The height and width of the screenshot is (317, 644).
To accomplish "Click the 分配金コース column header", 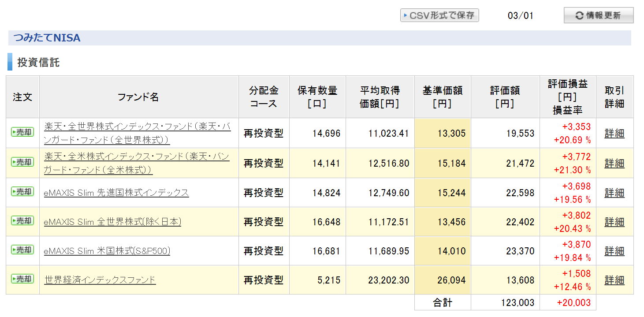I will 264,97.
